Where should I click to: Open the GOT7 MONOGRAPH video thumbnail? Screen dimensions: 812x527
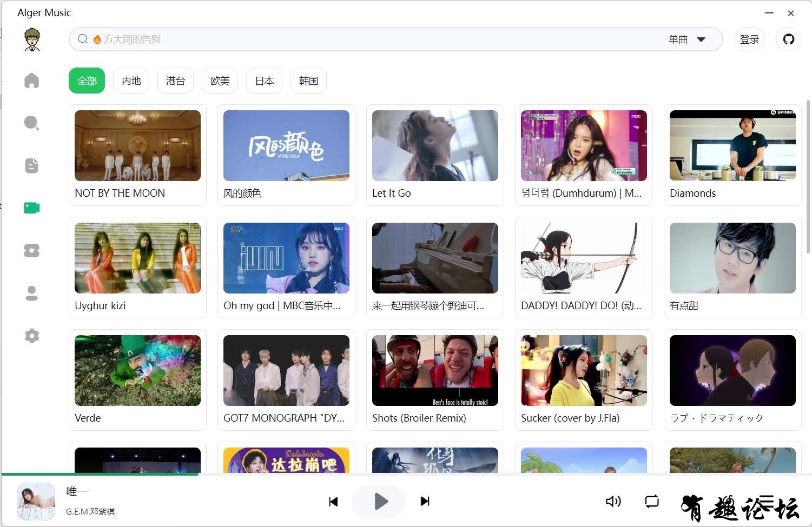pyautogui.click(x=286, y=370)
